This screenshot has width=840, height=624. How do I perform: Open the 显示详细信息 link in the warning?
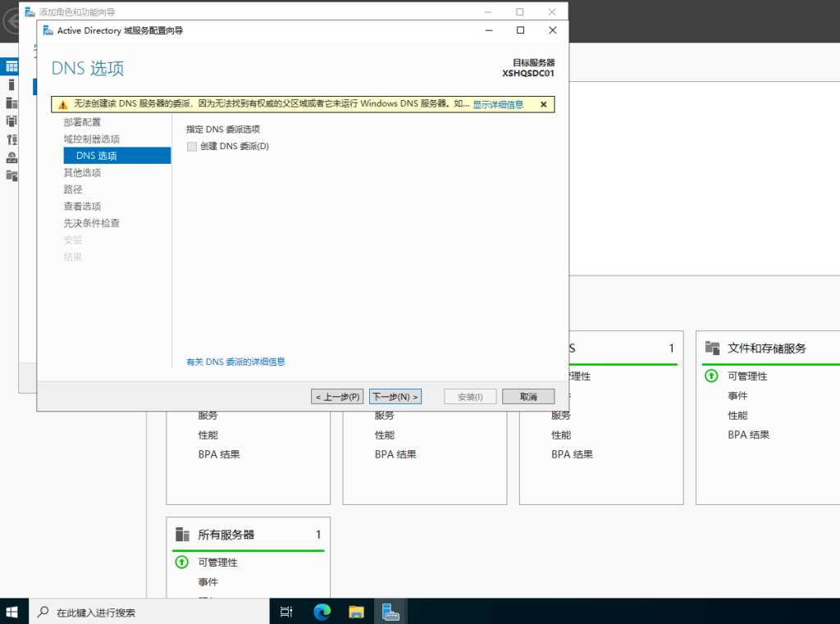click(x=498, y=104)
